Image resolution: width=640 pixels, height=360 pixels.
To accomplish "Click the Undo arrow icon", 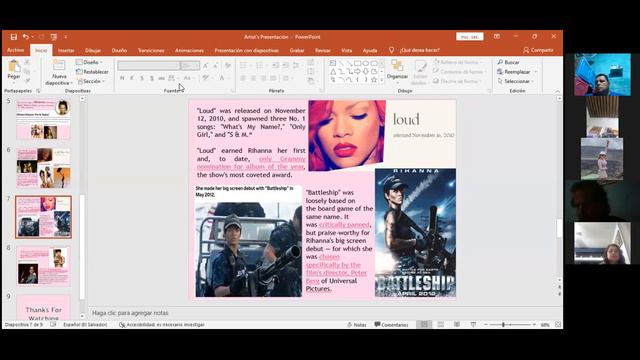I will click(x=26, y=37).
